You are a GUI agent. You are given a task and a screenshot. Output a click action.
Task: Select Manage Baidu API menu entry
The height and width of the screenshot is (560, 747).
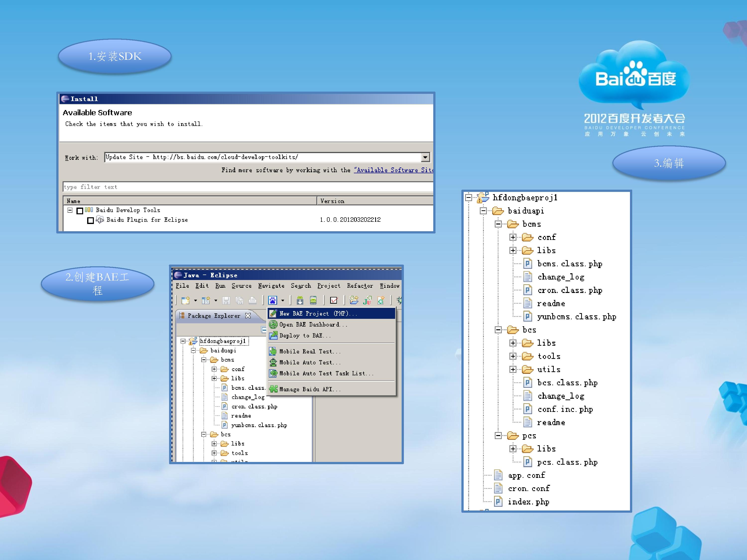click(x=331, y=389)
